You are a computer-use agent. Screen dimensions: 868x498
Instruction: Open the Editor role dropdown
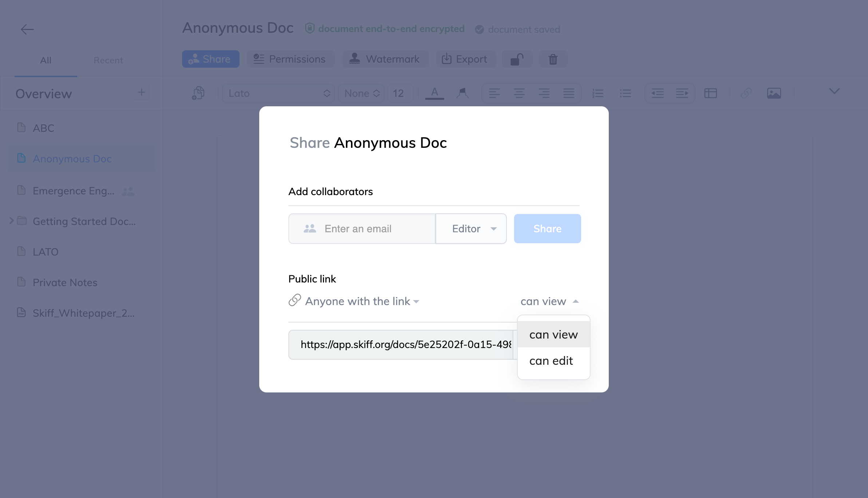[x=471, y=229]
